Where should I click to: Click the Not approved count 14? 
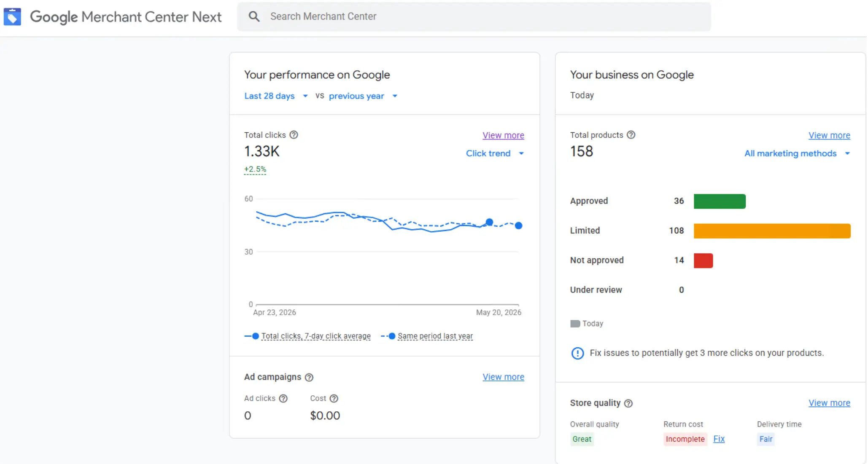click(679, 260)
